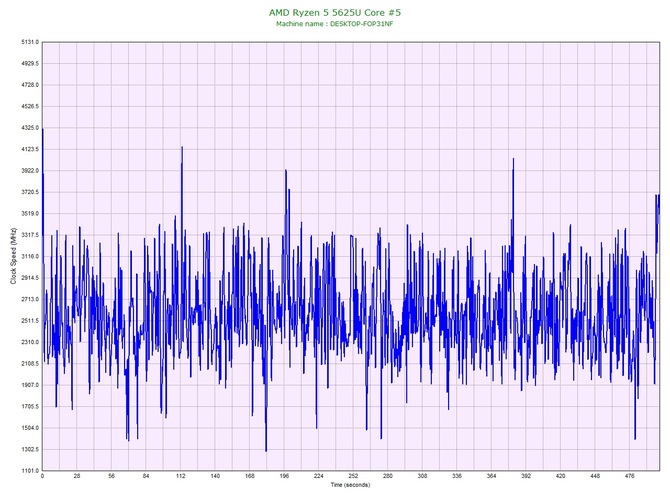The image size is (670, 502).
Task: Click the 252 x-axis tick label
Action: pos(353,476)
